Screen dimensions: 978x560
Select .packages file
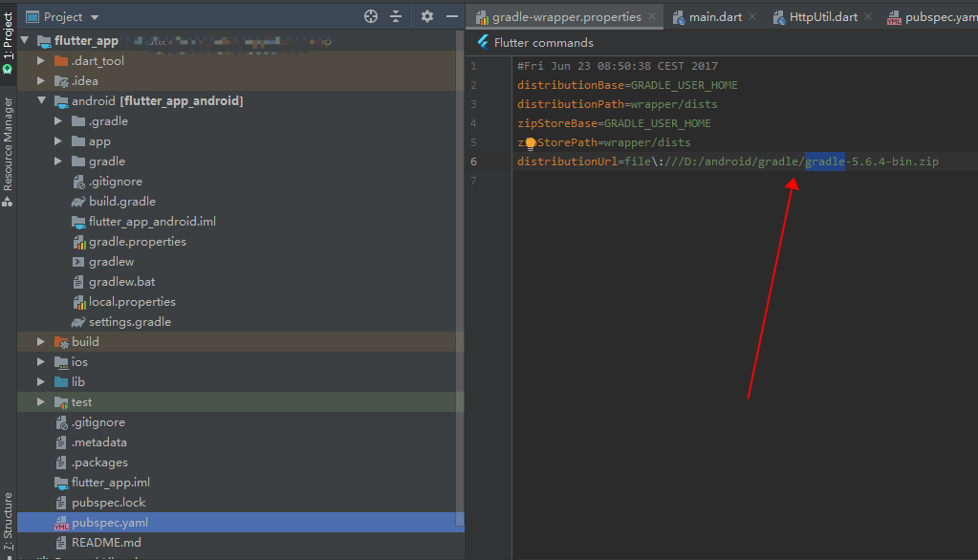(x=99, y=463)
